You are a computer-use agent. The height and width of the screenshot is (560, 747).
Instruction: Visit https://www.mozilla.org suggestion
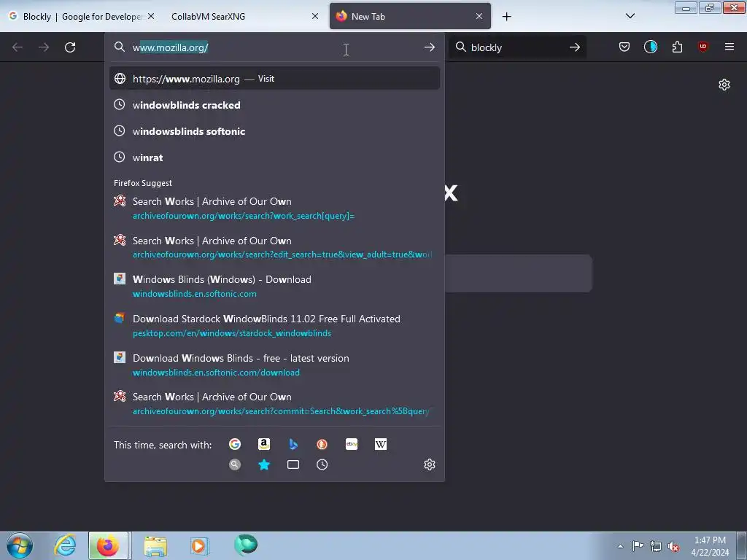(x=274, y=79)
